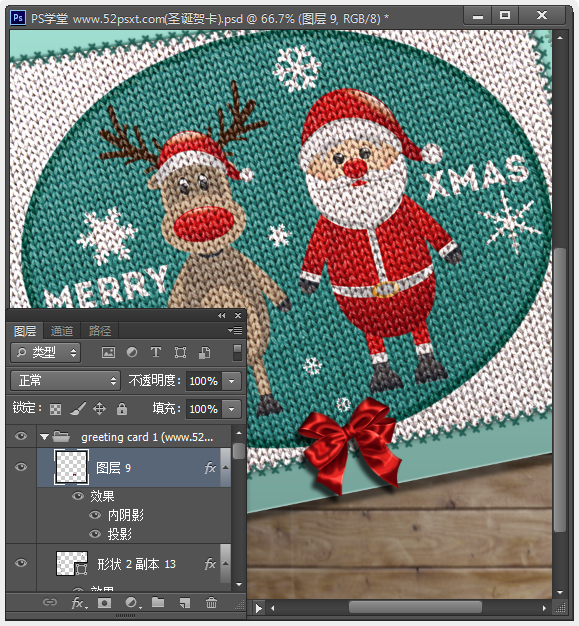Image resolution: width=579 pixels, height=626 pixels.
Task: Select the 形状 2 副本 13 layer thumbnail
Action: coord(72,563)
